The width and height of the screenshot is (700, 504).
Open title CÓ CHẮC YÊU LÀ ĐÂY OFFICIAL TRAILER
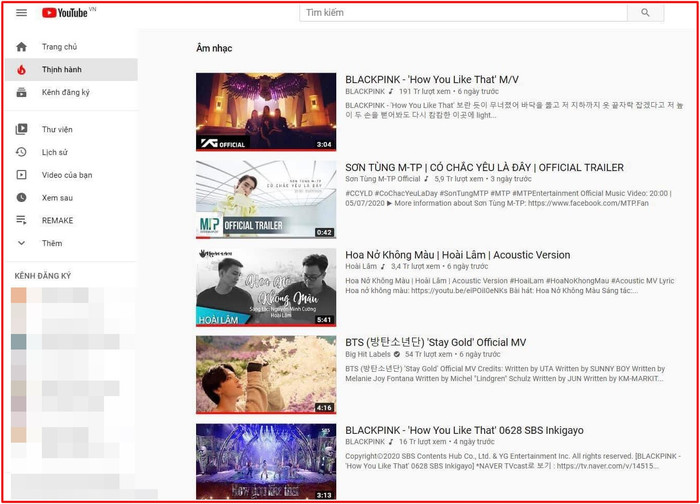[484, 167]
